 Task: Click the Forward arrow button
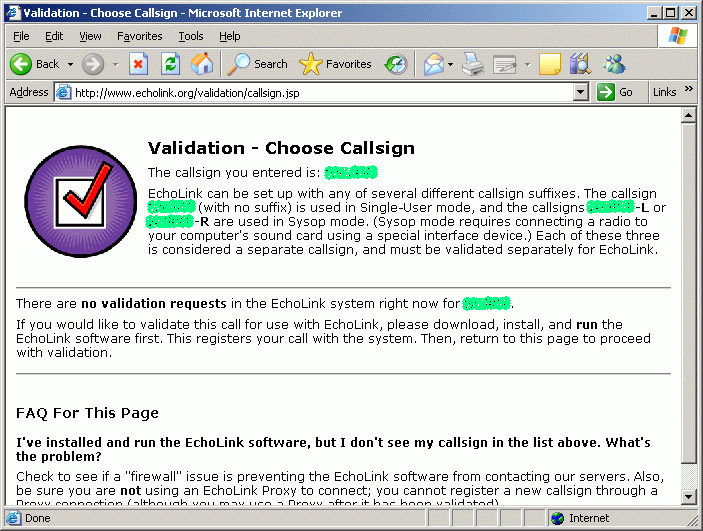[x=93, y=64]
